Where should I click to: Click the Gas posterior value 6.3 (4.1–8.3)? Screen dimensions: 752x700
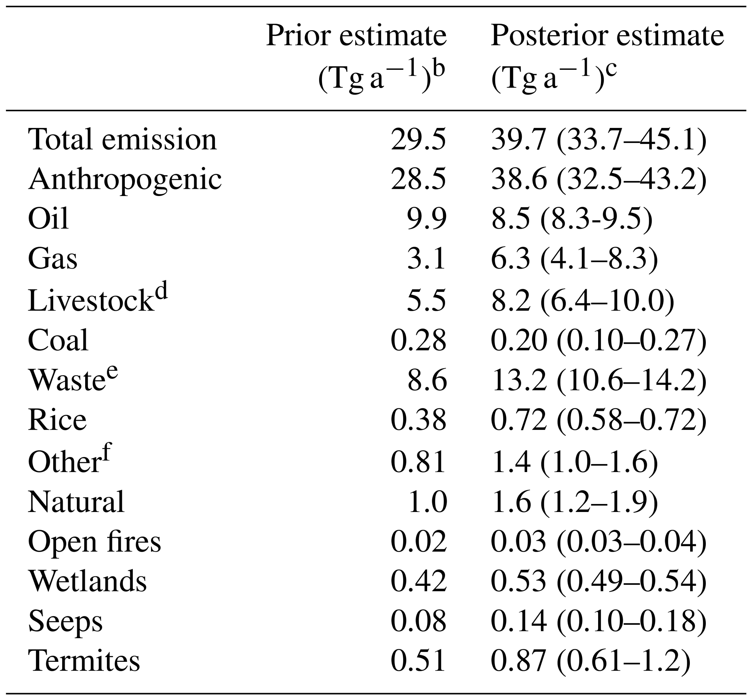pos(574,259)
